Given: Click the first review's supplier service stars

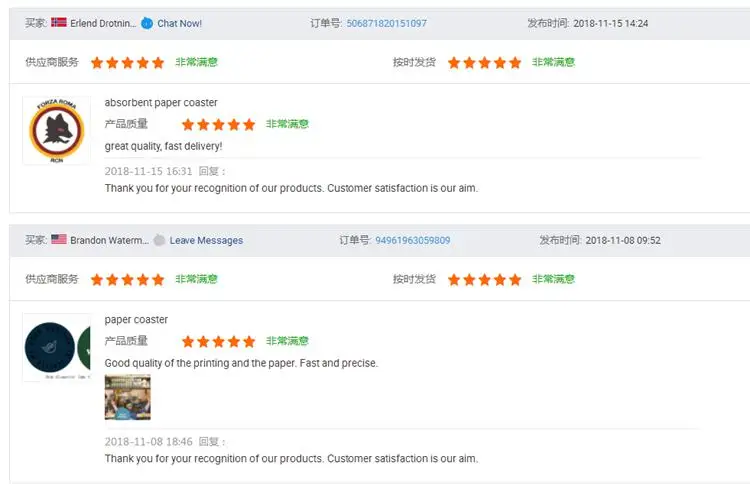Looking at the screenshot, I should pos(127,62).
